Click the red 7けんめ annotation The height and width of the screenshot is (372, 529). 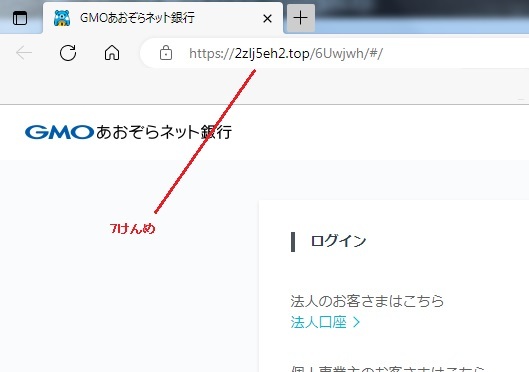(x=133, y=229)
